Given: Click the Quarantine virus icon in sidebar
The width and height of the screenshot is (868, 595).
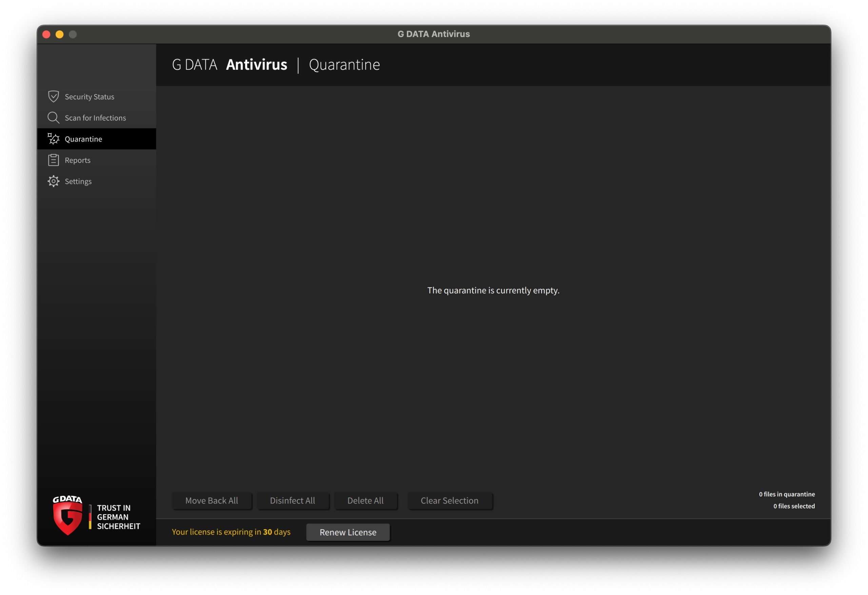Looking at the screenshot, I should point(54,139).
